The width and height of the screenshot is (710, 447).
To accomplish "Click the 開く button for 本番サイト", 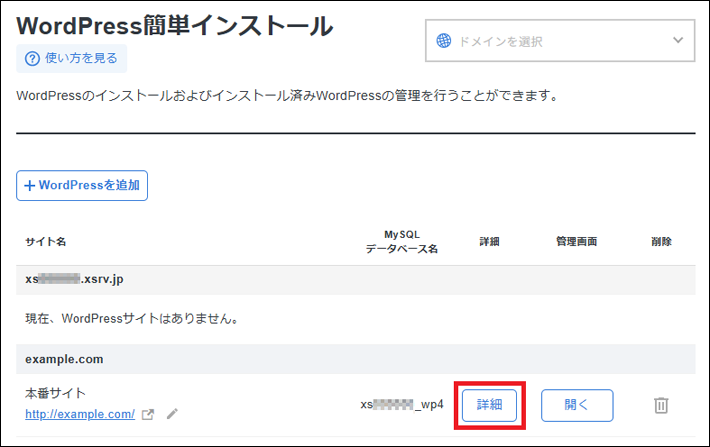I will coord(577,405).
